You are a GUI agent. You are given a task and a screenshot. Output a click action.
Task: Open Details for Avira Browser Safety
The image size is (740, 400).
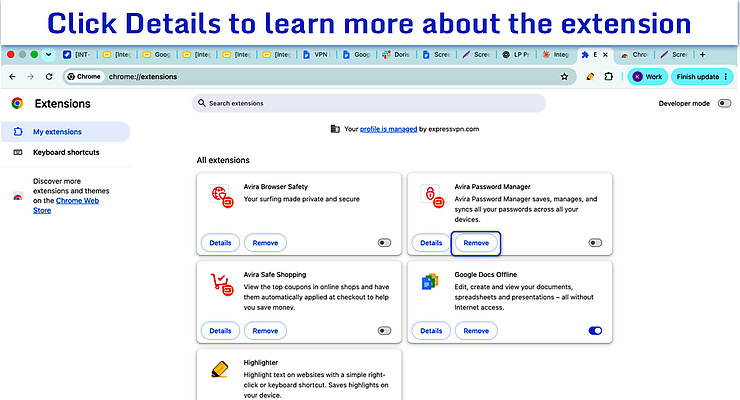[220, 243]
